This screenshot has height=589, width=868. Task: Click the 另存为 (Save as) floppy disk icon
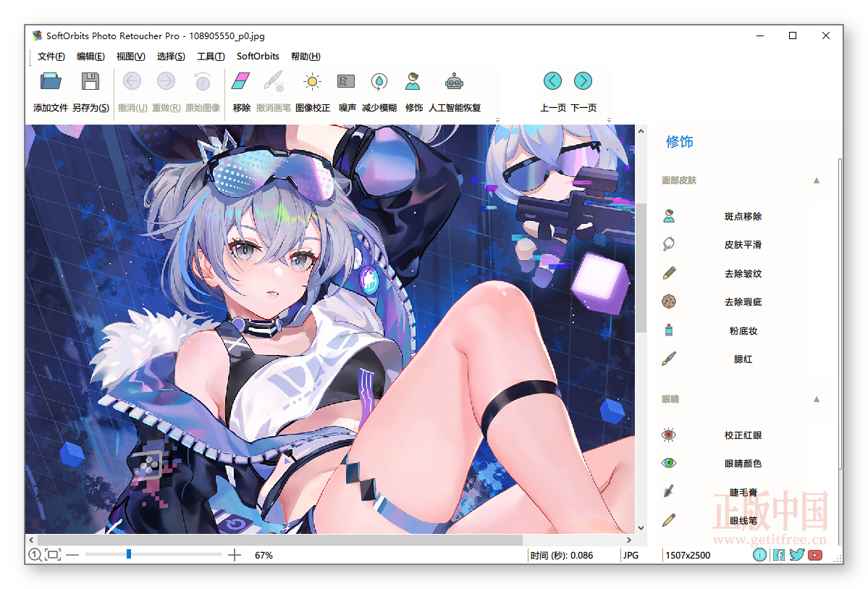[x=90, y=81]
